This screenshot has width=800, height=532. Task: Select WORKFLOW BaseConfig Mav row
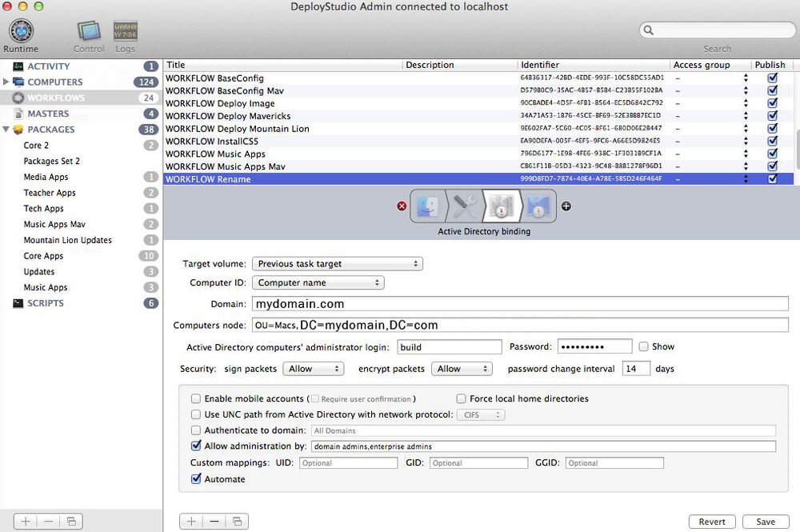pyautogui.click(x=478, y=90)
